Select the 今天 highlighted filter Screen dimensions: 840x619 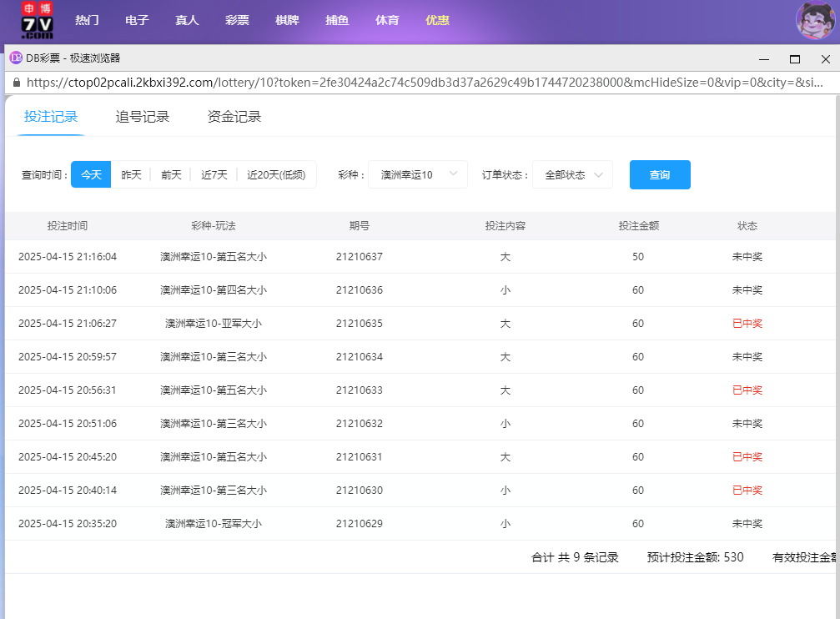pos(91,174)
